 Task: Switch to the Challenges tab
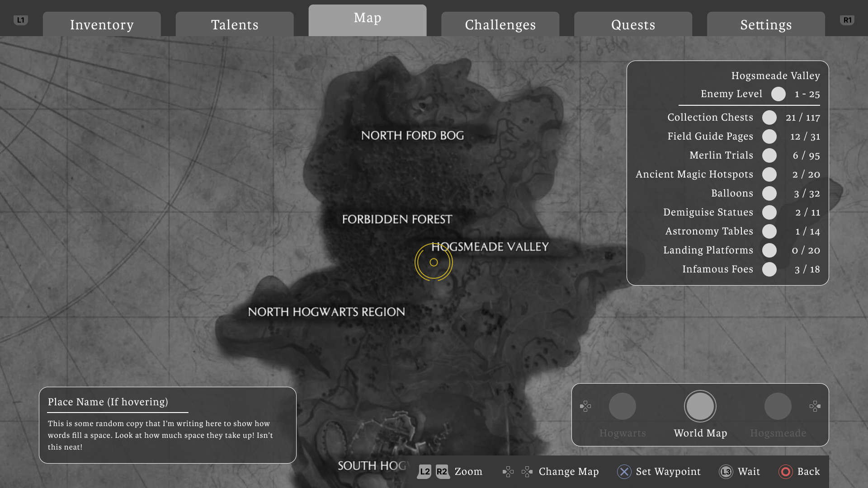coord(500,25)
